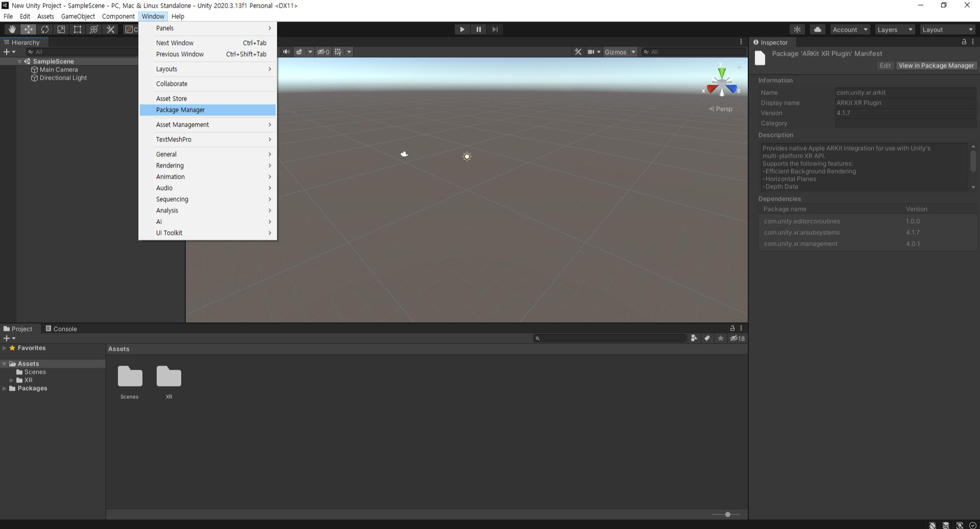The height and width of the screenshot is (529, 980).
Task: Open the cloud services button
Action: pos(817,30)
